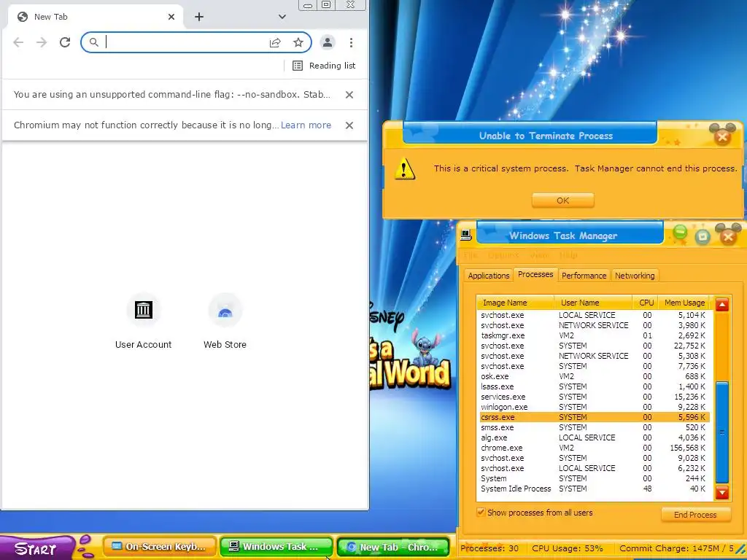Click the share icon in address bar
The image size is (747, 560).
coord(275,42)
